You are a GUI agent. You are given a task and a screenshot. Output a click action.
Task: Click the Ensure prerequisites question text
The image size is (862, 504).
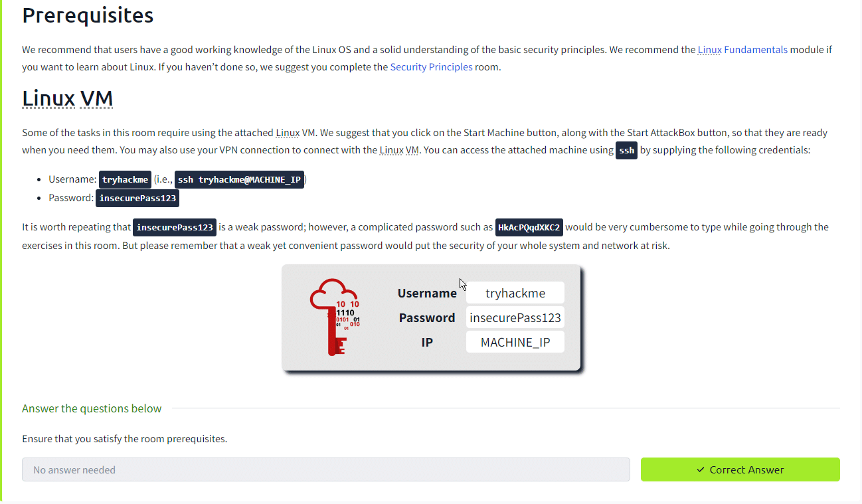click(x=125, y=439)
